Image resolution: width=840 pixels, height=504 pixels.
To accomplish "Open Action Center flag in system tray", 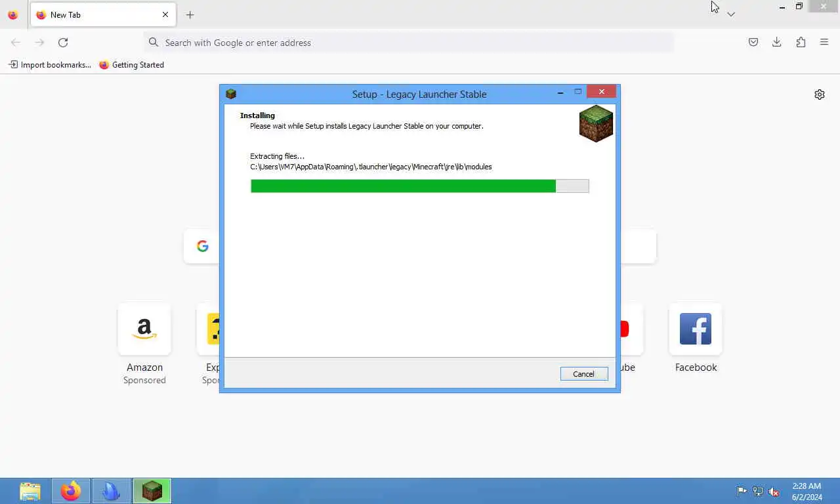I will click(x=742, y=491).
